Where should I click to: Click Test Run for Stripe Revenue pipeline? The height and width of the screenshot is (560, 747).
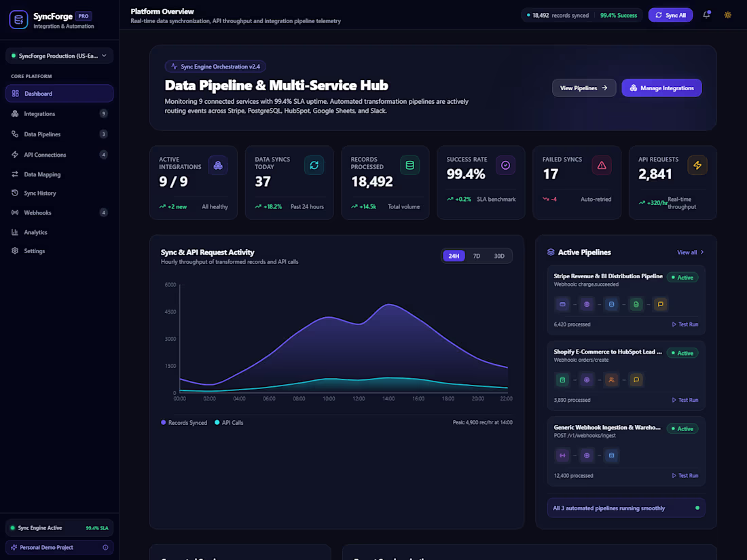[x=685, y=324]
